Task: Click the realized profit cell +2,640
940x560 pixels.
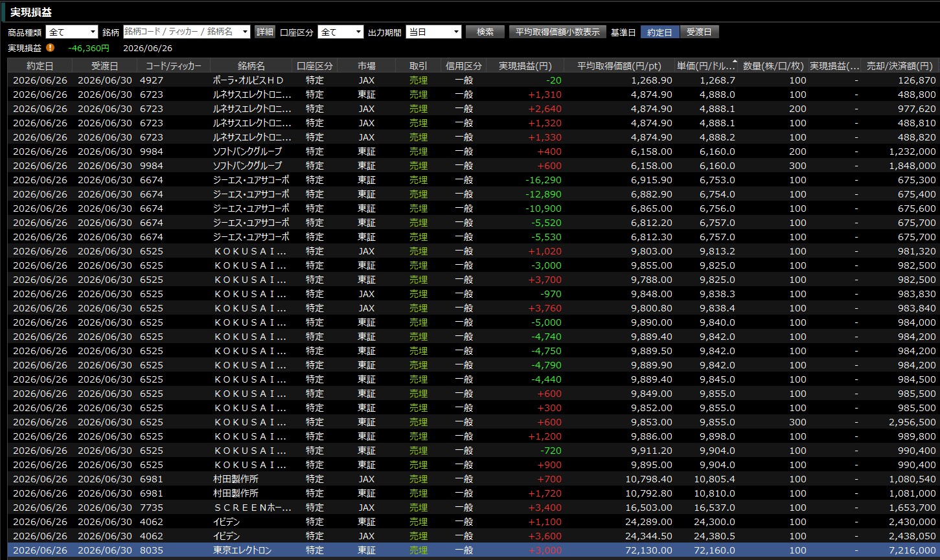Action: pyautogui.click(x=545, y=109)
